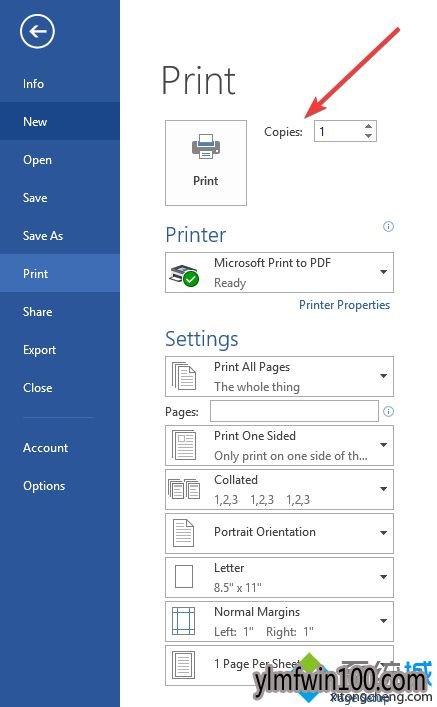Click the back arrow circle icon

pyautogui.click(x=37, y=31)
